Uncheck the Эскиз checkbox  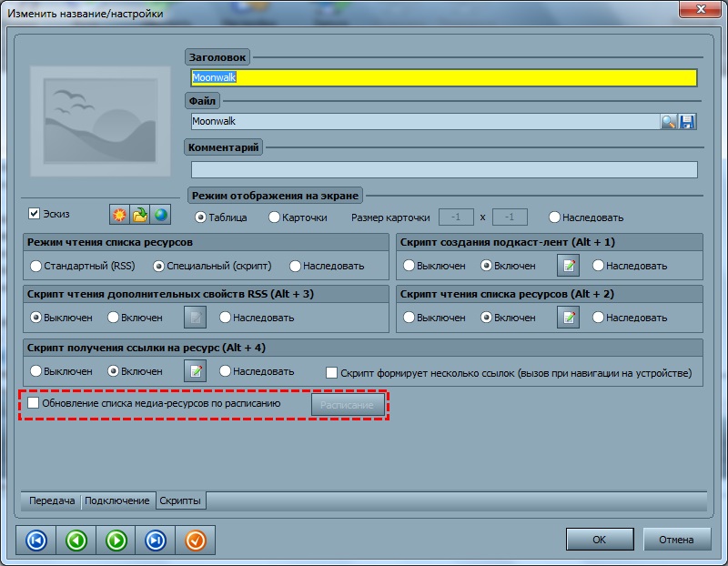click(x=35, y=214)
